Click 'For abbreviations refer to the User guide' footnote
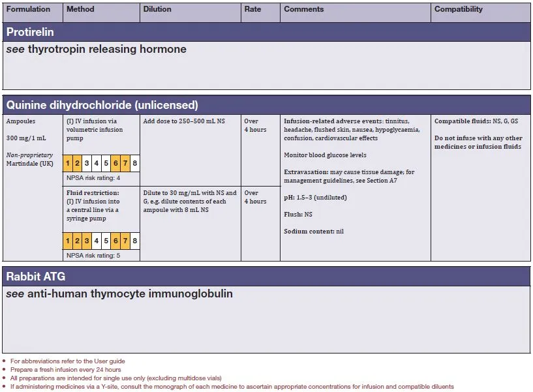The width and height of the screenshot is (533, 392). click(68, 361)
